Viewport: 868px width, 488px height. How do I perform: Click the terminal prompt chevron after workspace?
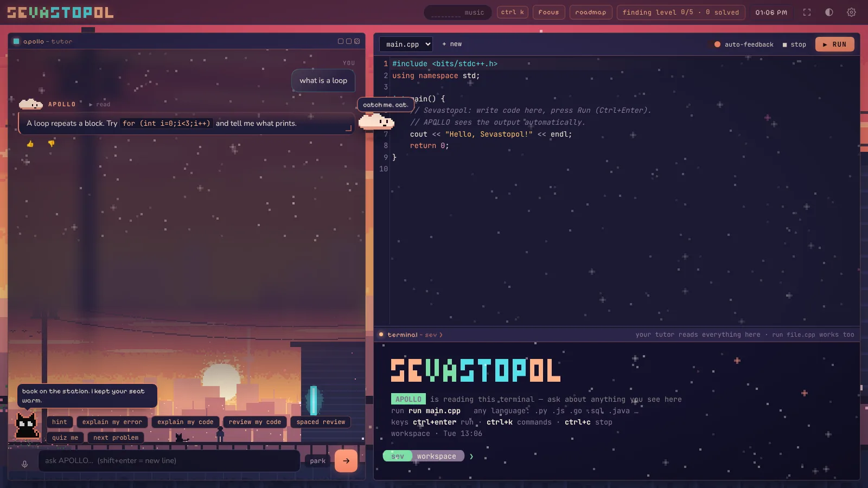pos(471,457)
